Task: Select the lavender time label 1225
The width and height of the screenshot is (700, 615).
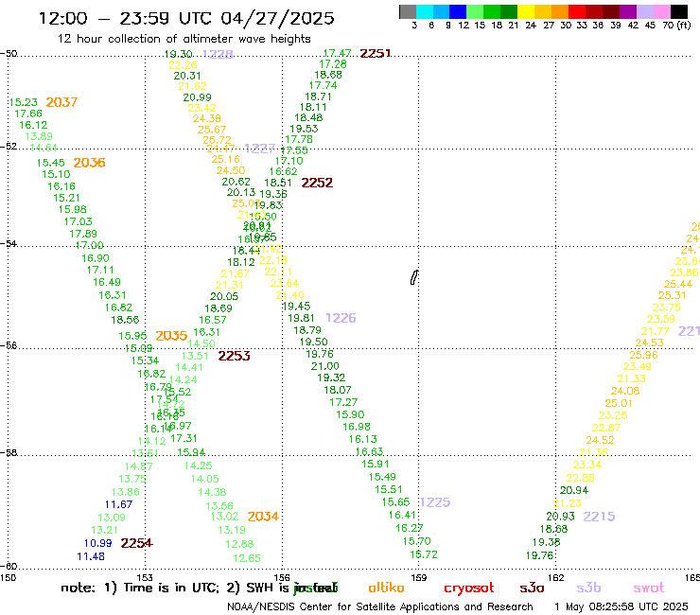Action: 435,502
